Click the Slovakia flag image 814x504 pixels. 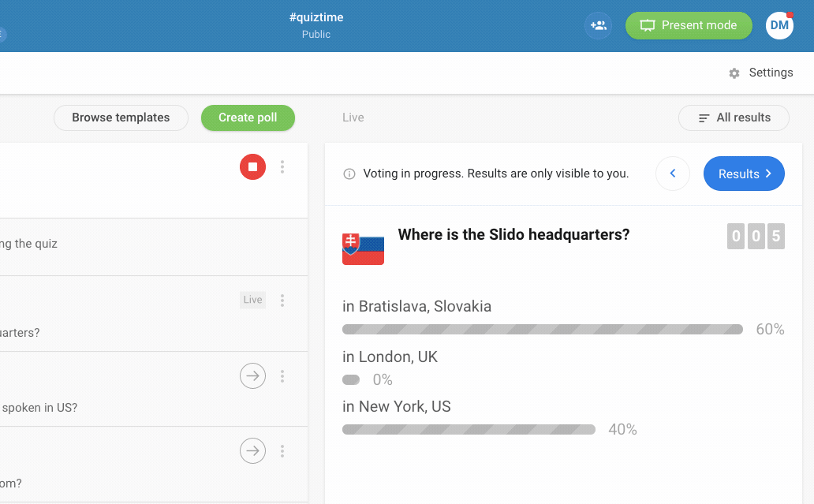[x=363, y=248]
